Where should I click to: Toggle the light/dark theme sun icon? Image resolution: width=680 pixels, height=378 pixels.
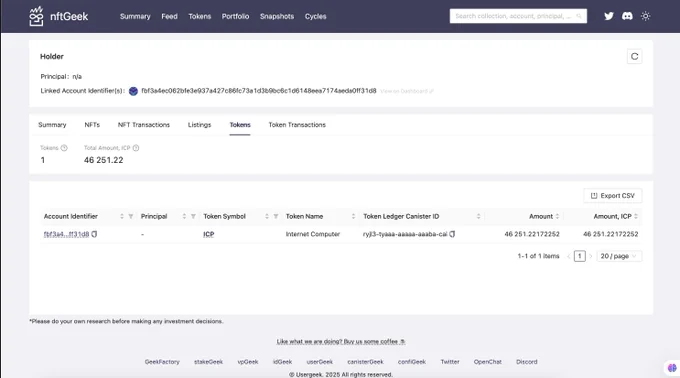(x=645, y=16)
